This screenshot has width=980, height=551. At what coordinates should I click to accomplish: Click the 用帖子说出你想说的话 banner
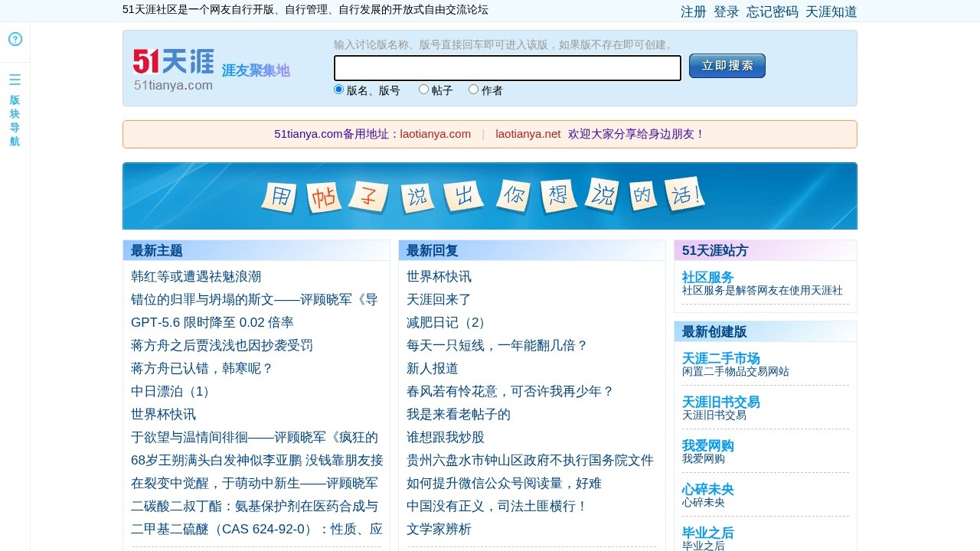(490, 196)
